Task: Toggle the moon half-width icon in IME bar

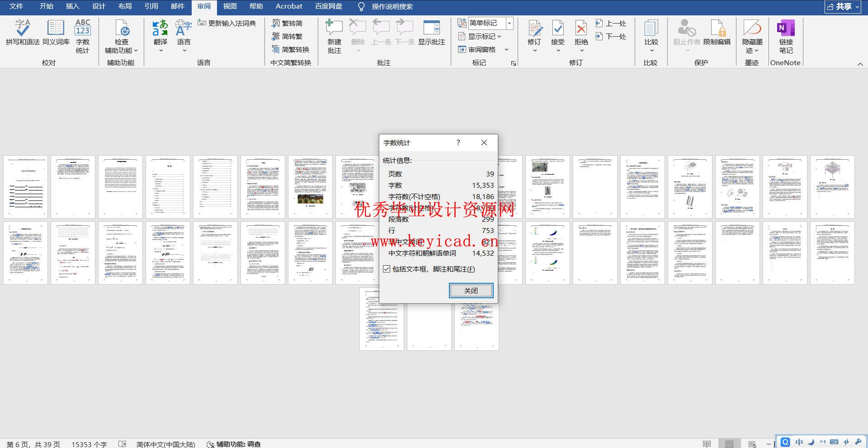Action: click(811, 442)
